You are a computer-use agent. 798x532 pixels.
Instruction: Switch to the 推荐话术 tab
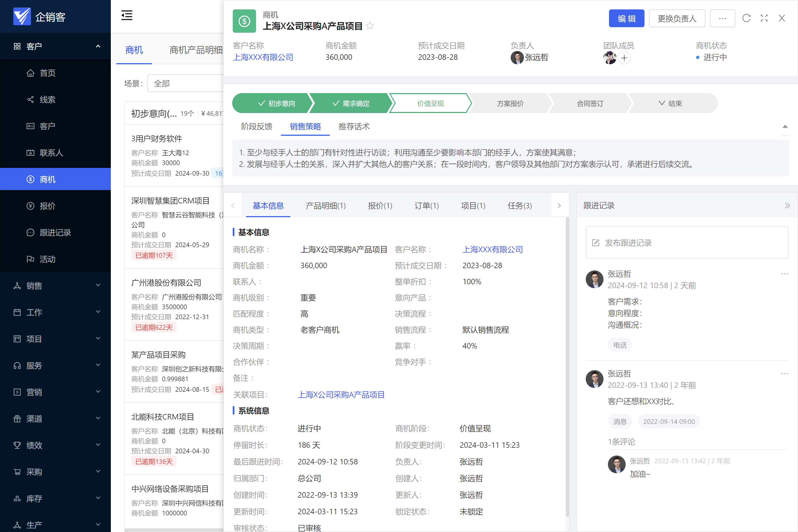(354, 127)
